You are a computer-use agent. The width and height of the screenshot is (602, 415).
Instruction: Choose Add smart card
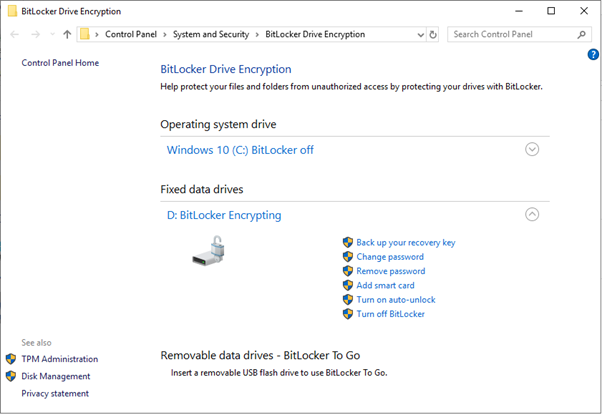[385, 285]
